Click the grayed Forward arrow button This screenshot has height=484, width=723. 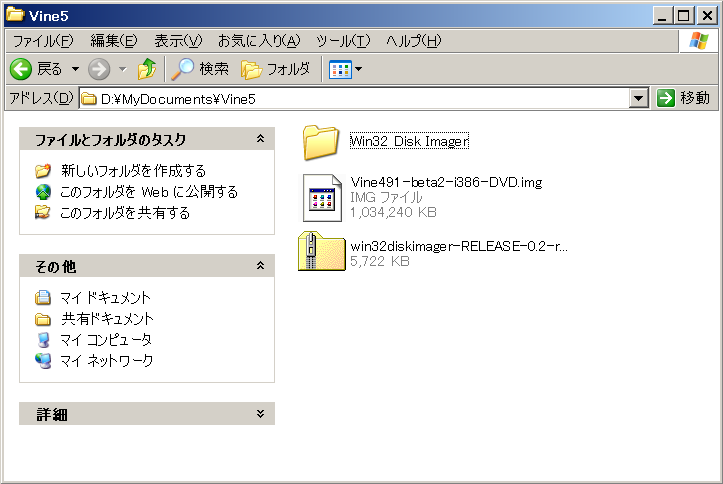click(99, 69)
